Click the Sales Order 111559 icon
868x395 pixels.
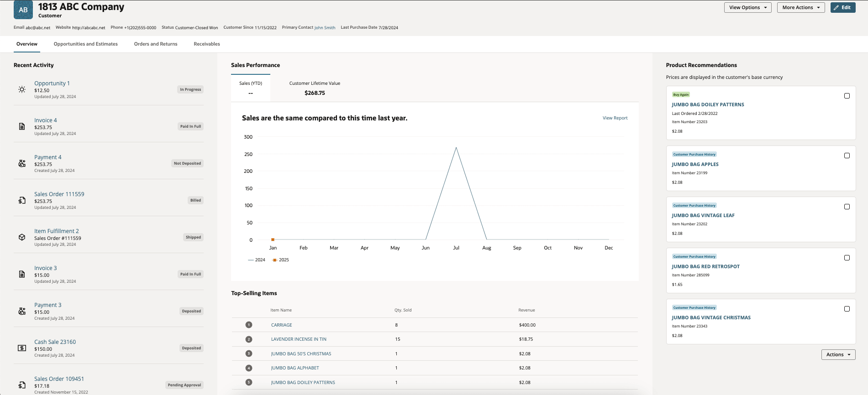click(x=22, y=200)
